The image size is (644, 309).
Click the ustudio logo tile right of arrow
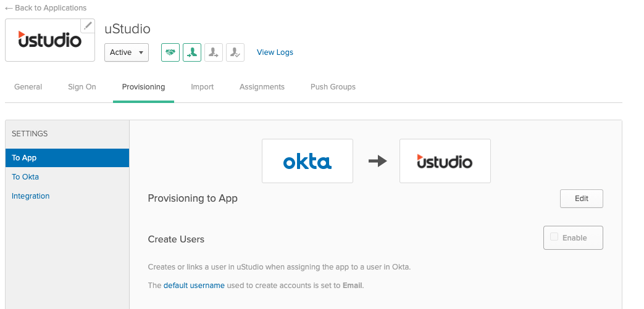point(445,161)
